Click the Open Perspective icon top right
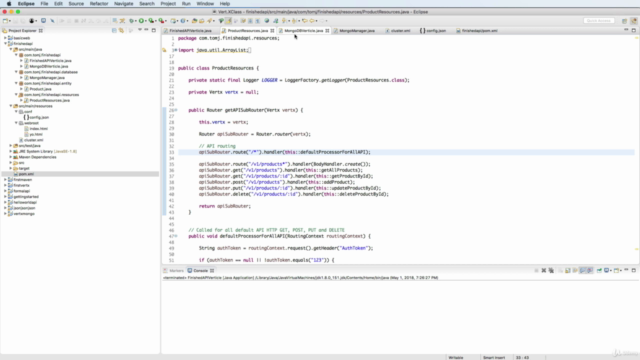The image size is (640, 360). (x=624, y=20)
